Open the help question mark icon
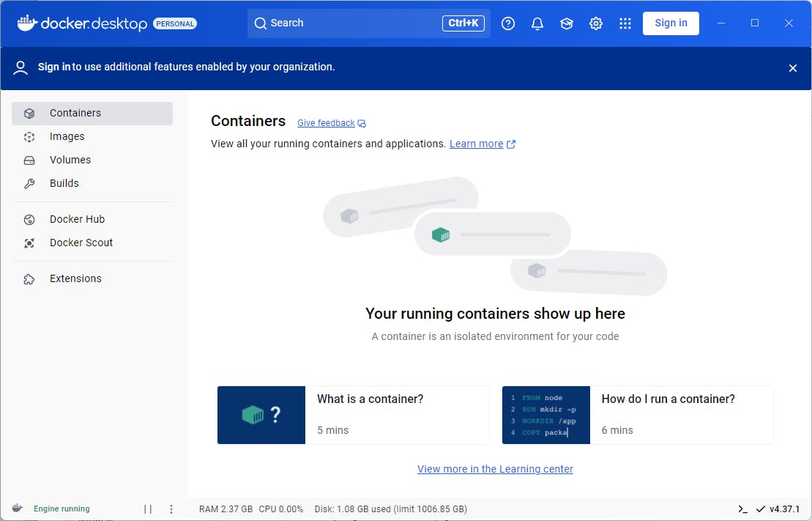 pyautogui.click(x=508, y=23)
